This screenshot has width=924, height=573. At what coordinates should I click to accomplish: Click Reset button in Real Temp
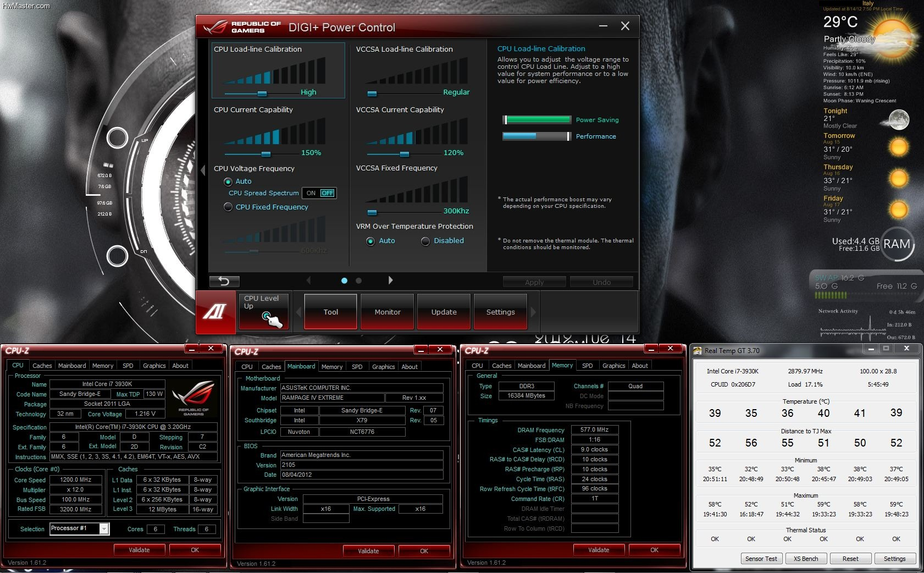coord(850,559)
